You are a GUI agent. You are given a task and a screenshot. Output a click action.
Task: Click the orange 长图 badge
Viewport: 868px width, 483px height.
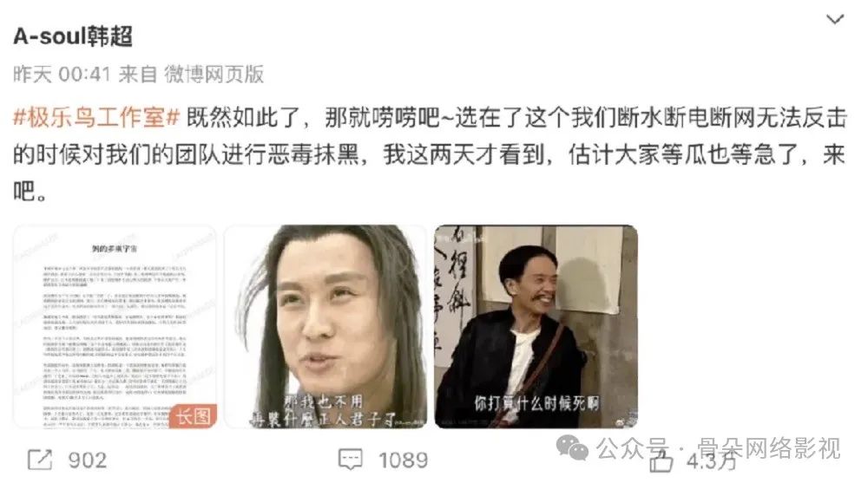(x=194, y=416)
